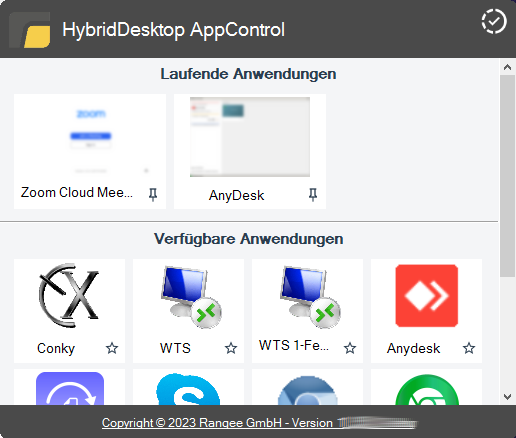Click the AnyDesk label under thumbnail
This screenshot has height=438, width=516.
(236, 195)
